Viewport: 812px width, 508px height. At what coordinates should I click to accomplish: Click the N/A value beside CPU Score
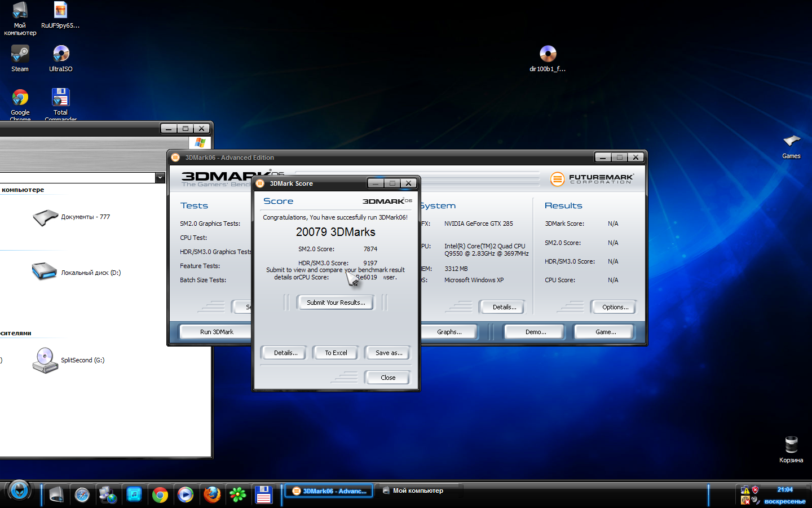(613, 280)
